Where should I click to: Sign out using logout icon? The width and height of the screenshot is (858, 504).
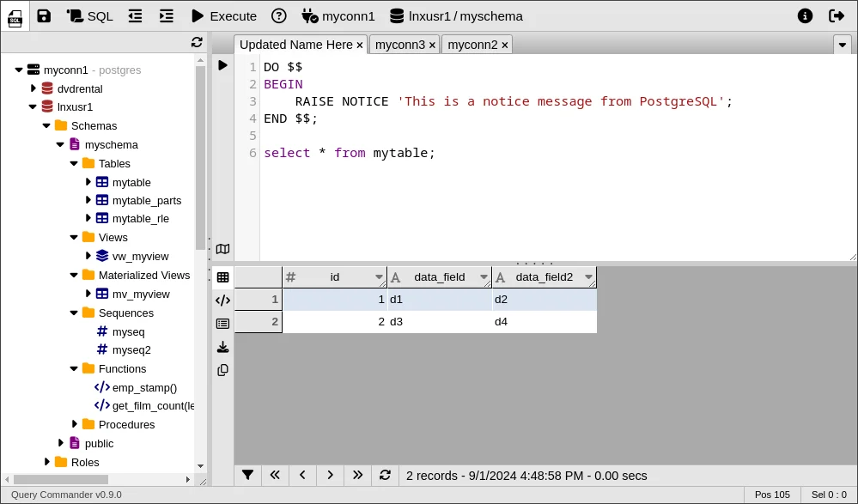837,15
